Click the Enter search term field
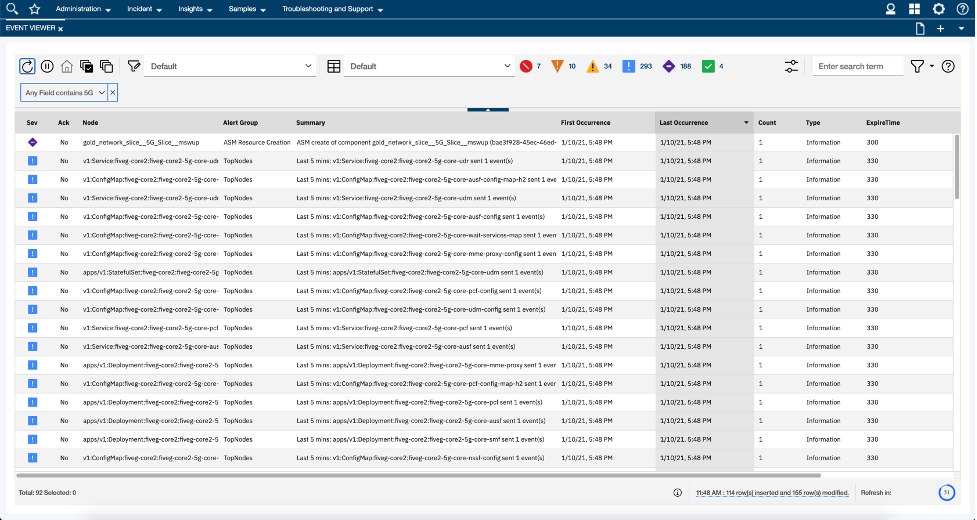Viewport: 977px width, 520px height. 857,66
